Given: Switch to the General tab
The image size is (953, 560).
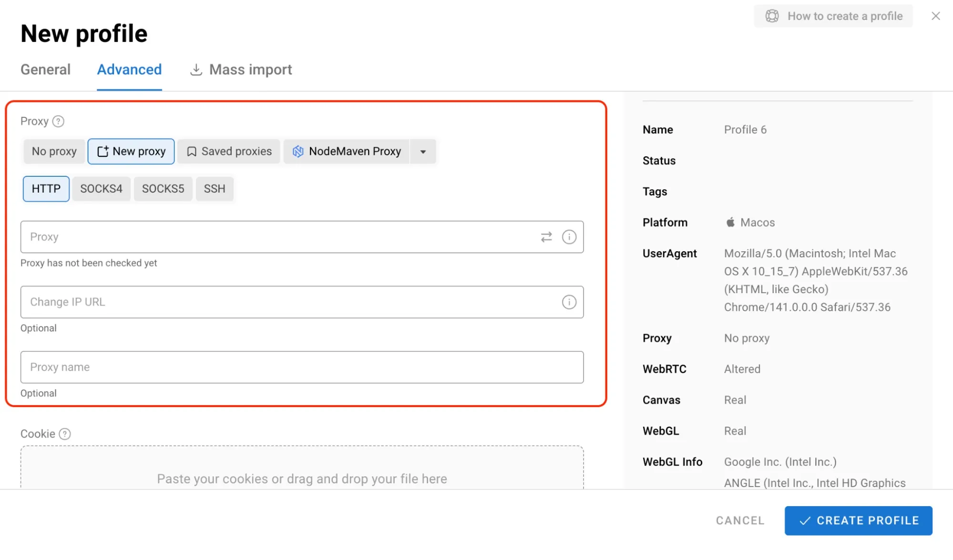Looking at the screenshot, I should pos(45,70).
